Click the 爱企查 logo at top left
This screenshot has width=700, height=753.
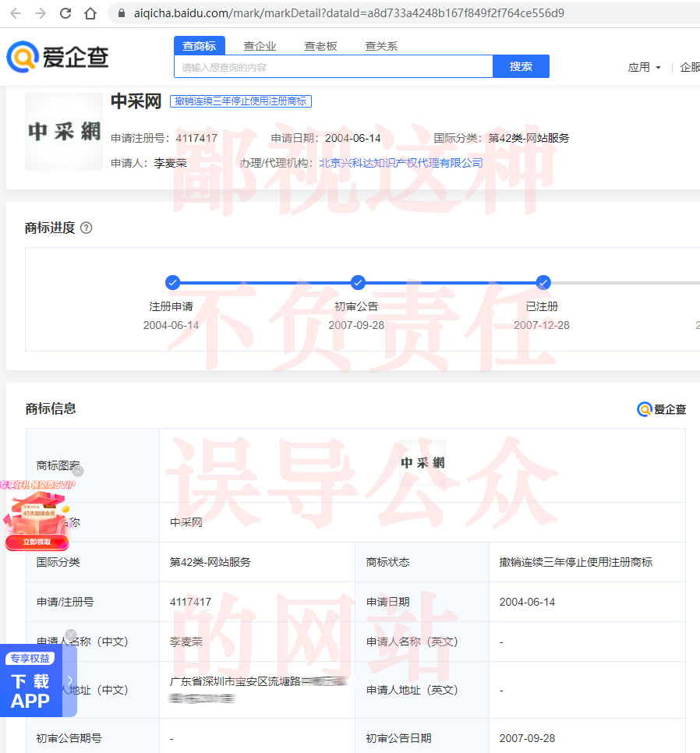point(58,57)
